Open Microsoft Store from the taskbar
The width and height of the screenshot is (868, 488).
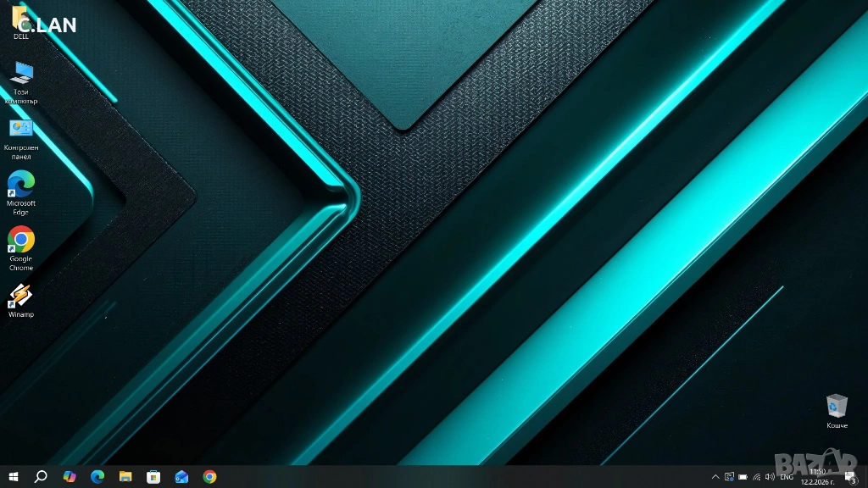pyautogui.click(x=153, y=477)
